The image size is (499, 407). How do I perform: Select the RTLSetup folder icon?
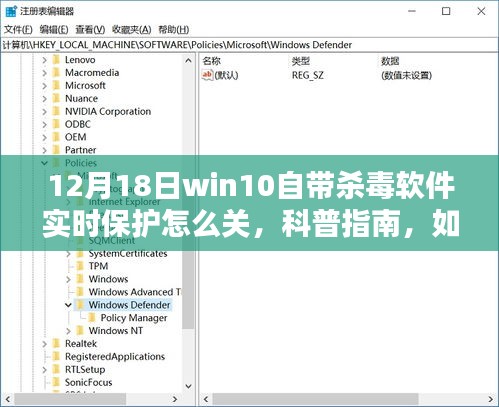click(56, 369)
